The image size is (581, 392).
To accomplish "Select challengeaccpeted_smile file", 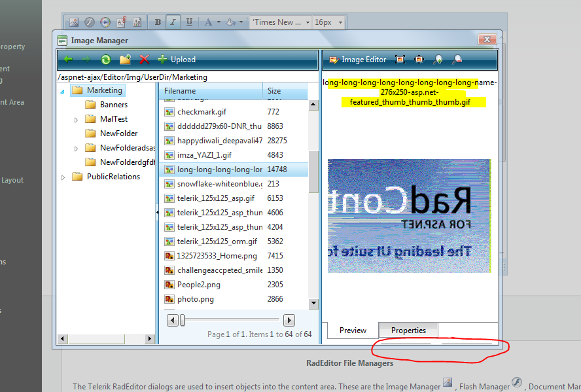I will click(234, 270).
